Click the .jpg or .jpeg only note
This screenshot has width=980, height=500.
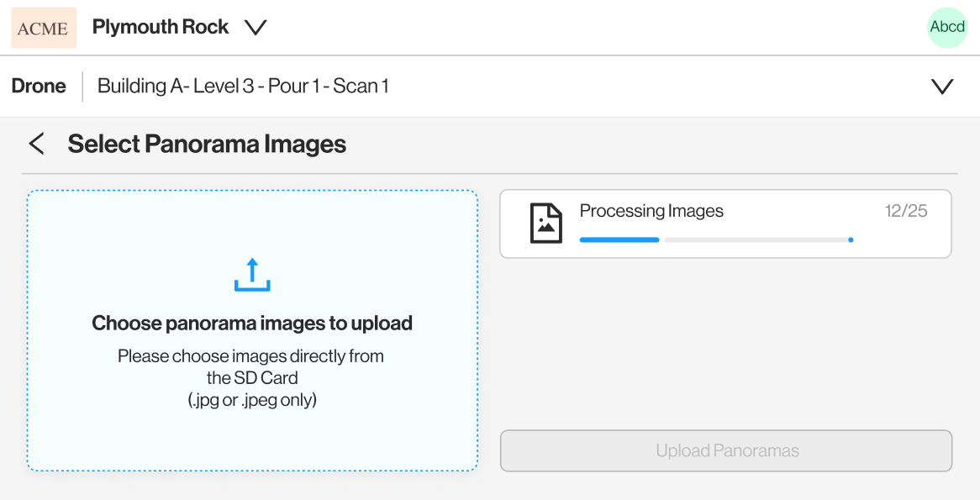[252, 400]
